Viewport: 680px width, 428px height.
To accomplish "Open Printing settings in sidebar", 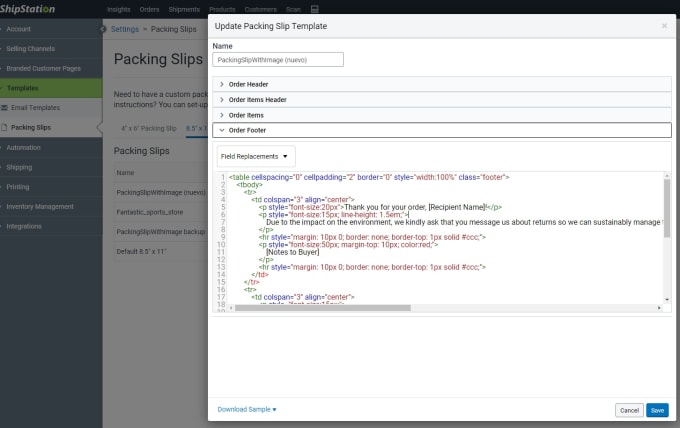I will 51,187.
